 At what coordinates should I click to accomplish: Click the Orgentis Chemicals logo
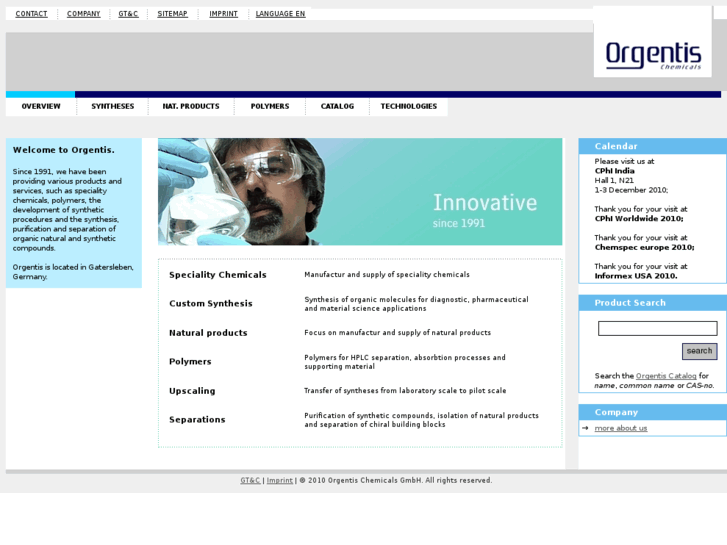[x=653, y=56]
